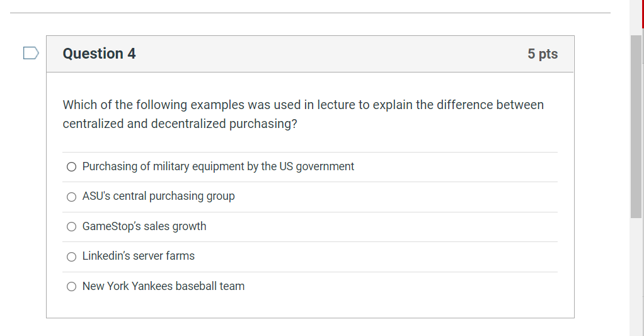
Task: Click the scrollbar track above the thumb
Action: pos(636,18)
